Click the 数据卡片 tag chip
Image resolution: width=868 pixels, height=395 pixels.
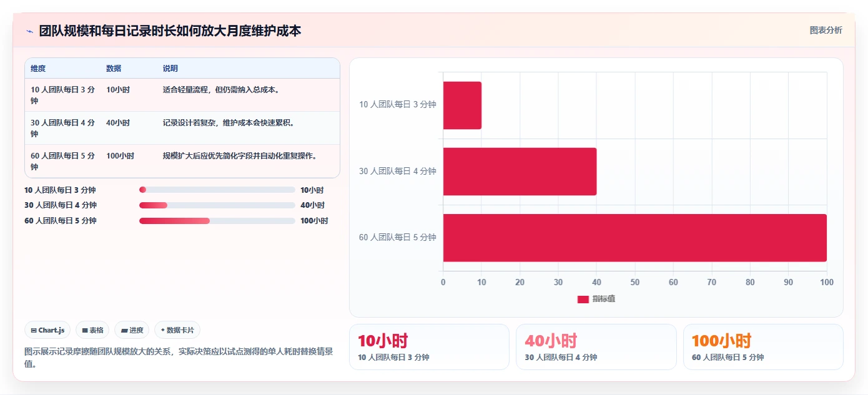pyautogui.click(x=177, y=330)
